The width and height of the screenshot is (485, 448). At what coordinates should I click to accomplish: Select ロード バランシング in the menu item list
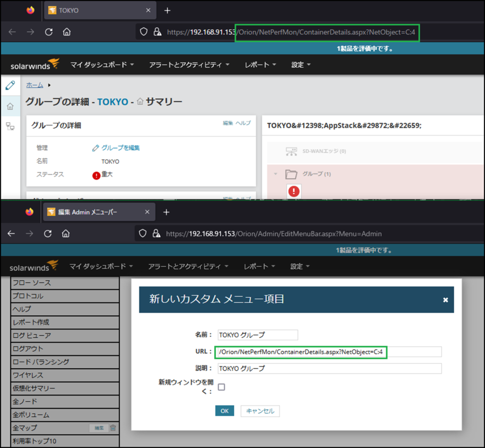pyautogui.click(x=65, y=362)
